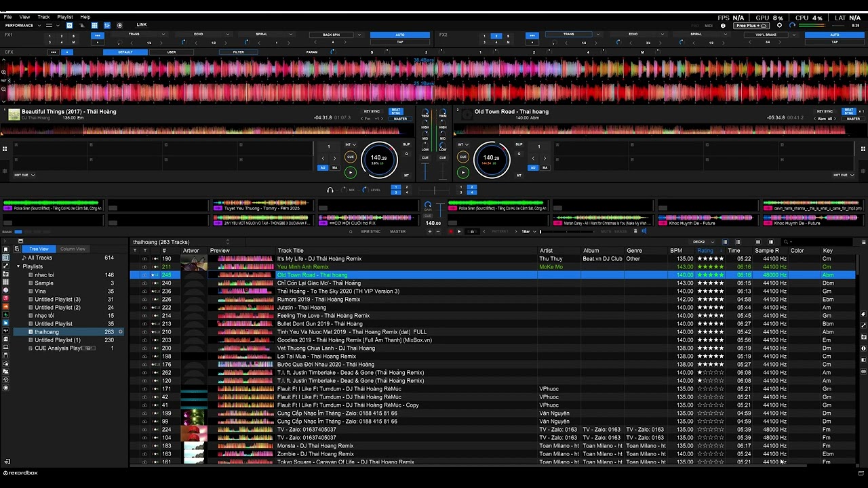Open the View menu

point(24,17)
